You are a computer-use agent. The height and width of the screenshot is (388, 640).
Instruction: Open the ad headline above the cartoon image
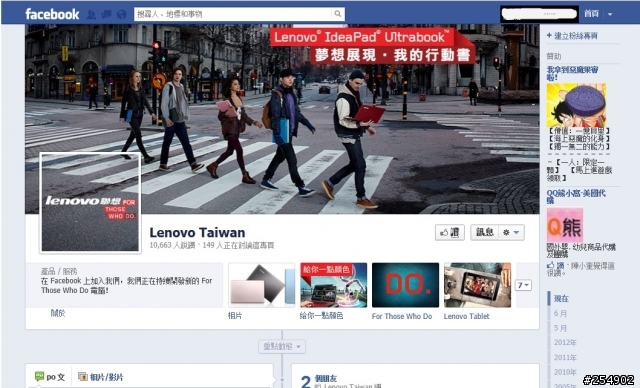point(572,73)
